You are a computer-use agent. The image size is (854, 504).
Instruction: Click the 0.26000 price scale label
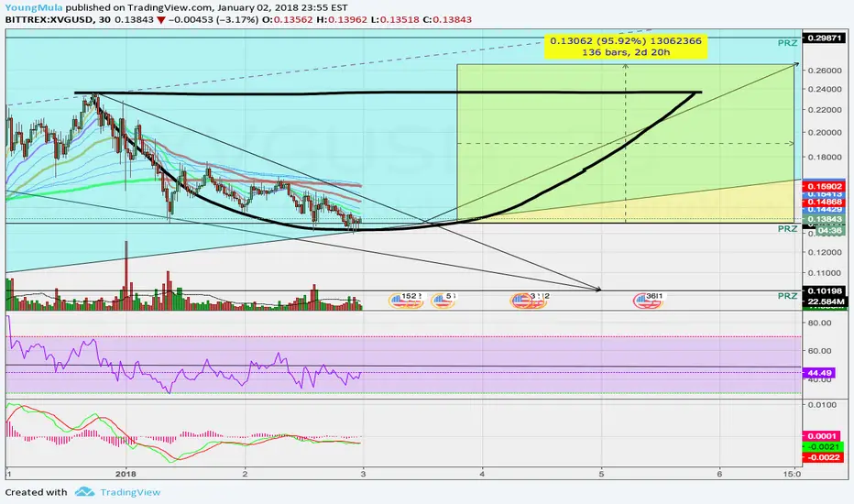[x=824, y=71]
